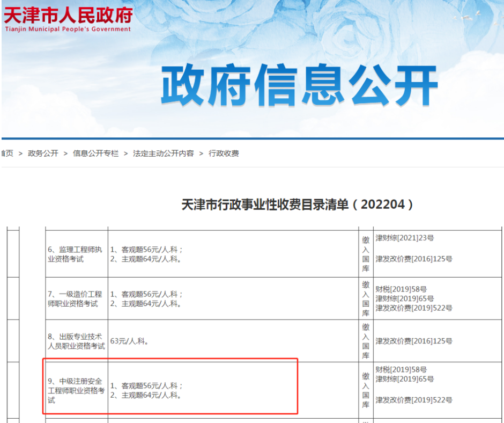Viewport: 504px width, 423px height.
Task: Select row 7 一级造价工程师职业资格考试
Action: click(x=75, y=298)
